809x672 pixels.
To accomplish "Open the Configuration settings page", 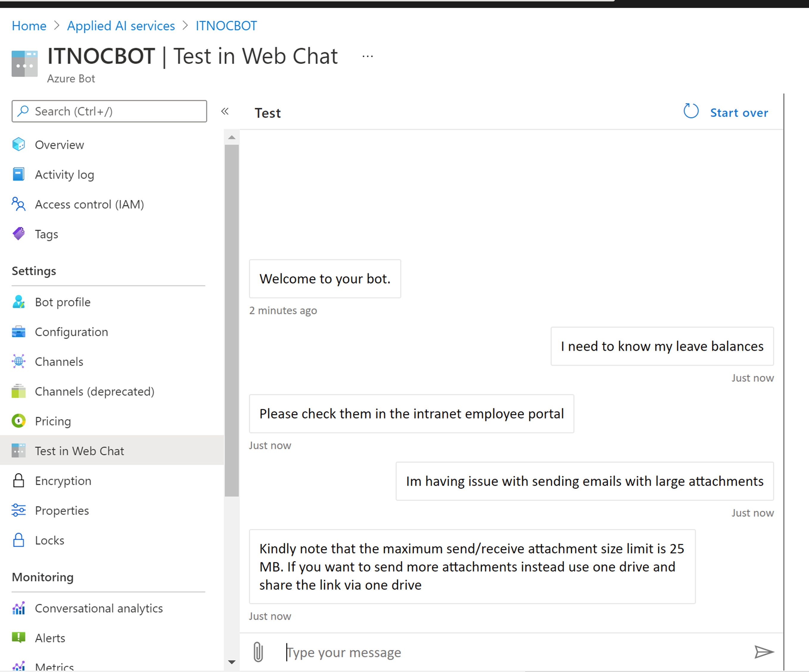I will coord(71,332).
